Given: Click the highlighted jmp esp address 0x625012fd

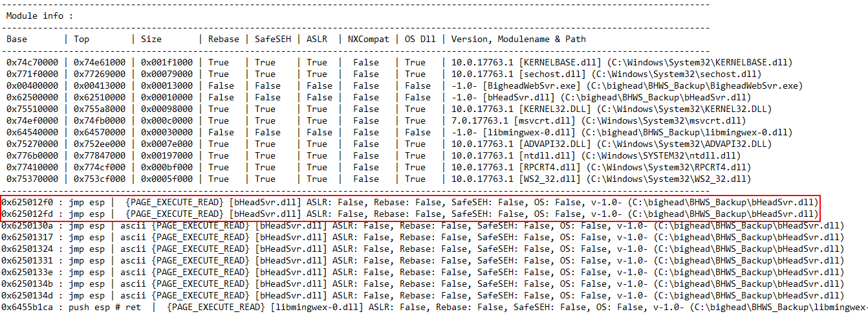Looking at the screenshot, I should pyautogui.click(x=27, y=214).
